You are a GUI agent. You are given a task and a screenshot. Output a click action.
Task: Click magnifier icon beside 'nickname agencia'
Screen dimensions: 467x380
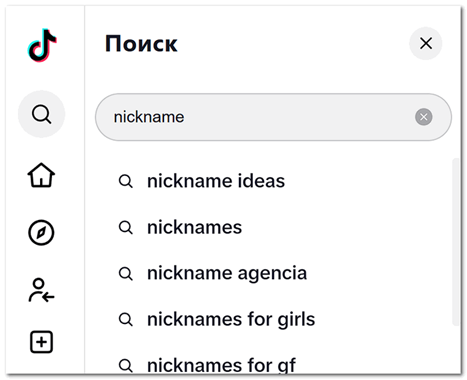[126, 274]
